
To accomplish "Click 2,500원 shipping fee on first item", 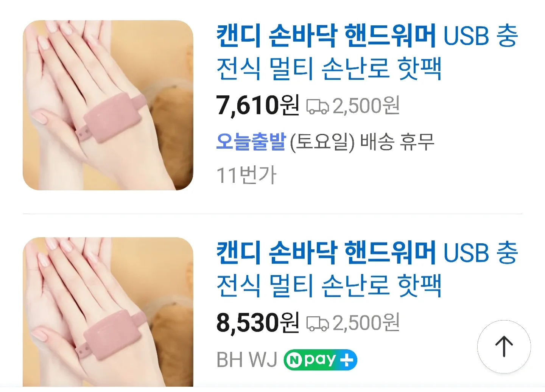I will (x=366, y=106).
